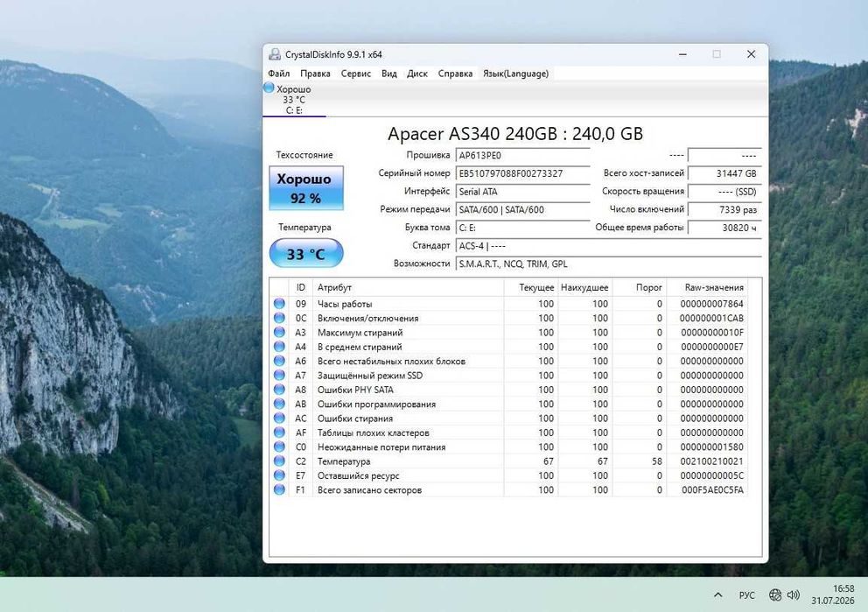Show hidden tray icons chevron in taskbar

click(718, 594)
